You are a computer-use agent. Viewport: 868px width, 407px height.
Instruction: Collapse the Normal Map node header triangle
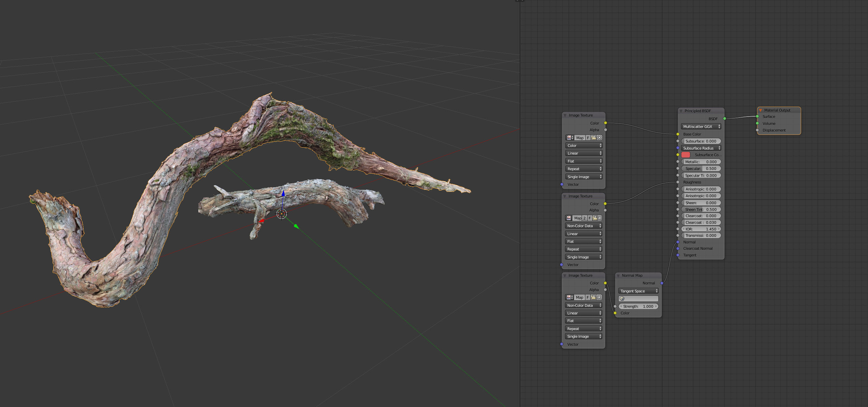tap(619, 275)
